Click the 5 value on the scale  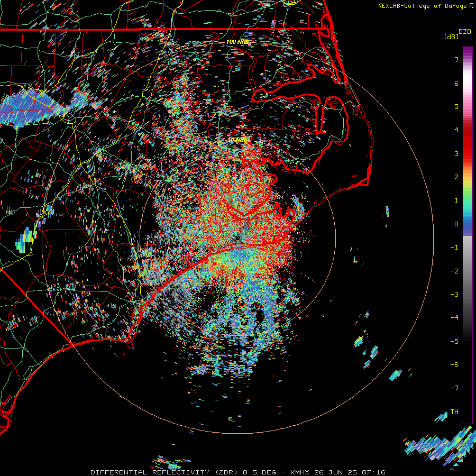456,106
